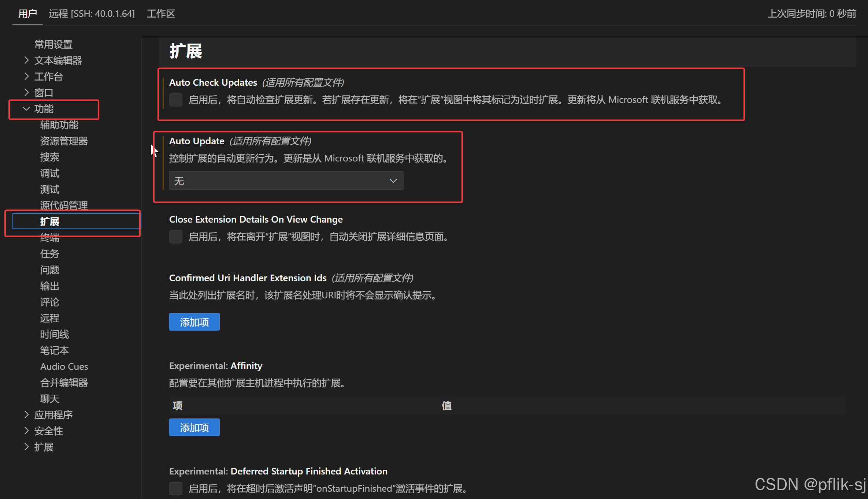This screenshot has height=499, width=868.
Task: Expand the 工作台 section chevron
Action: click(26, 76)
